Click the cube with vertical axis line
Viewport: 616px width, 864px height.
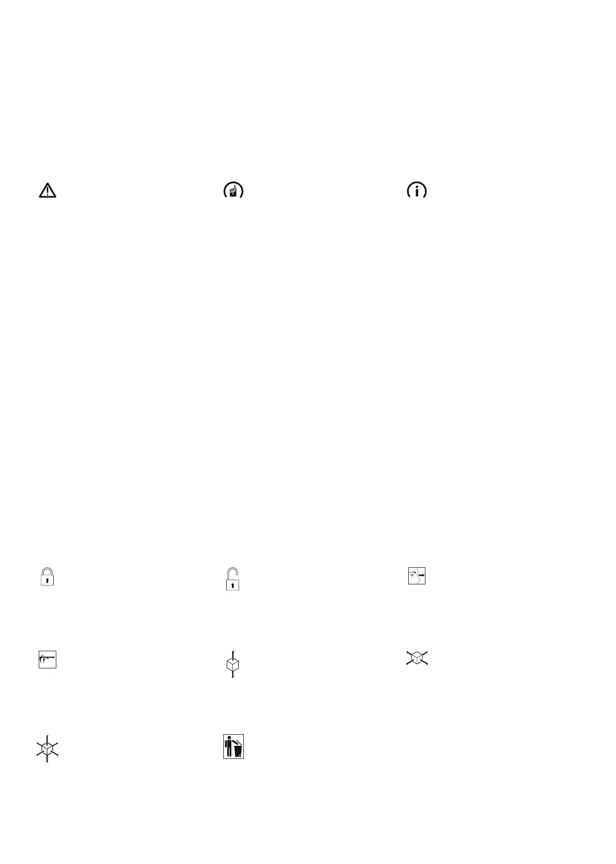click(232, 664)
